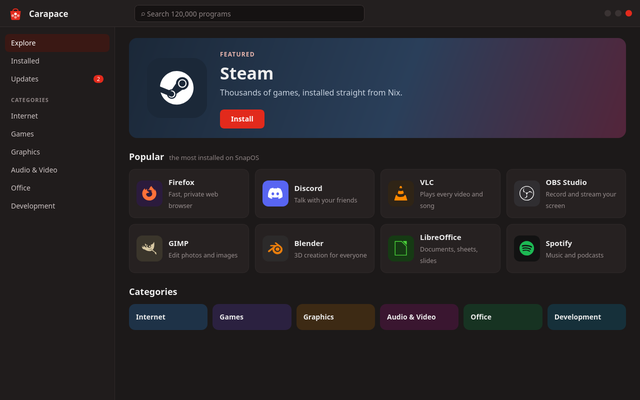Click 'the most installed on SnapOS' subtitle
Viewport: 640px width, 400px height.
(214, 158)
